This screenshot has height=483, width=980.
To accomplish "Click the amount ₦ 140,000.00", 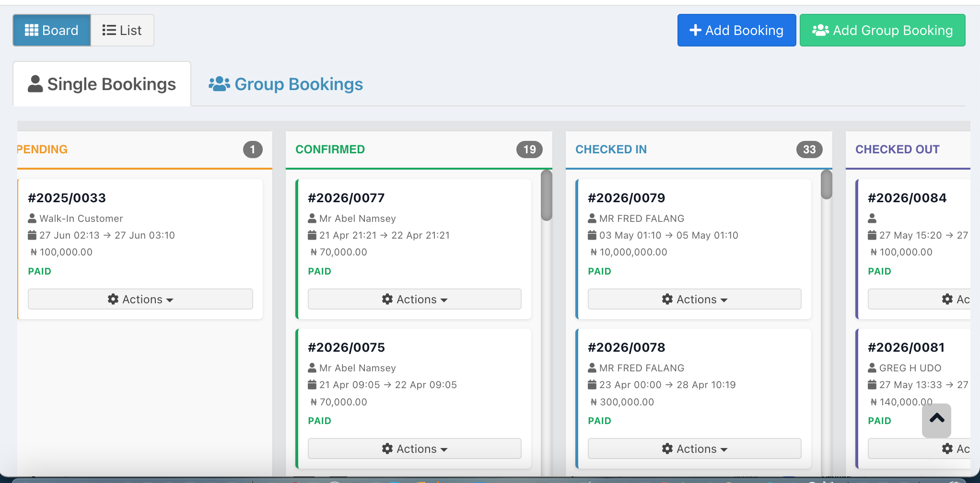I will coord(901,402).
